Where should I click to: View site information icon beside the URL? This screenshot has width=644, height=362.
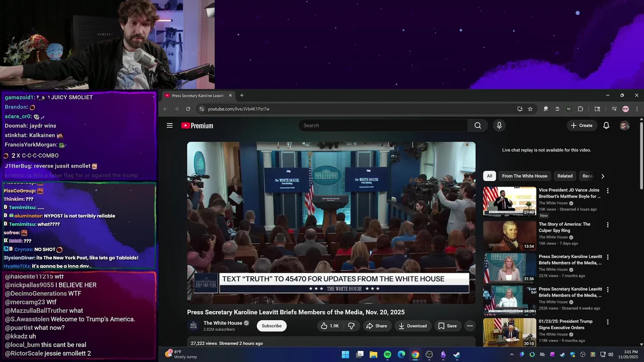point(202,109)
